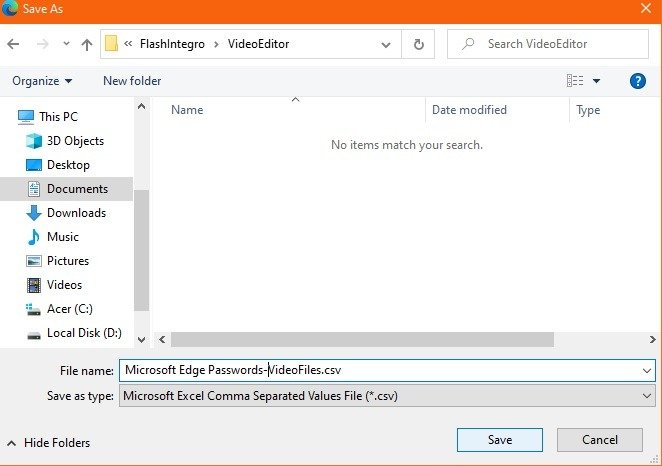Viewport: 662px width, 466px height.
Task: Open the Organize menu
Action: click(x=42, y=81)
